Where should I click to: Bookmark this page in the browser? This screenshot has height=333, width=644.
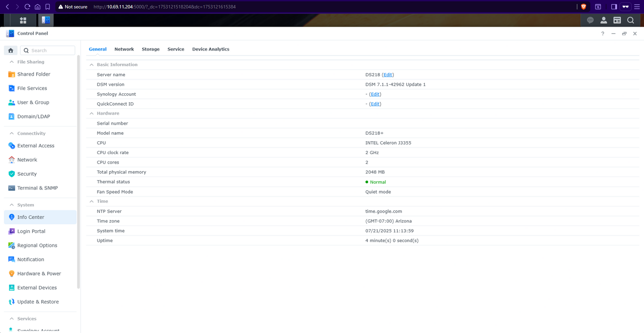(48, 7)
